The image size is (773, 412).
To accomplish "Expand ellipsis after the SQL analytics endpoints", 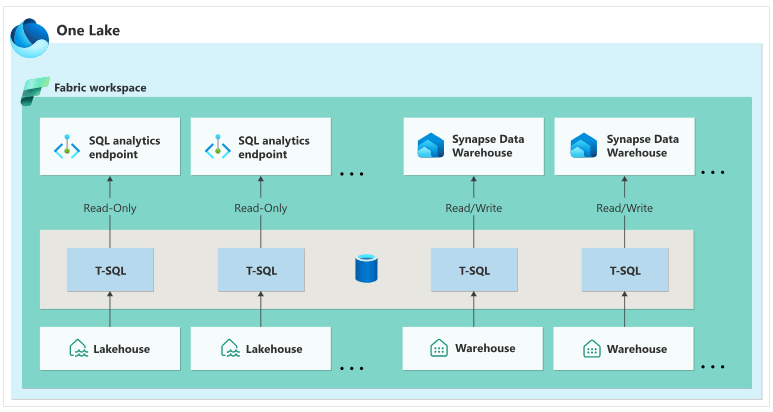I will click(x=352, y=174).
